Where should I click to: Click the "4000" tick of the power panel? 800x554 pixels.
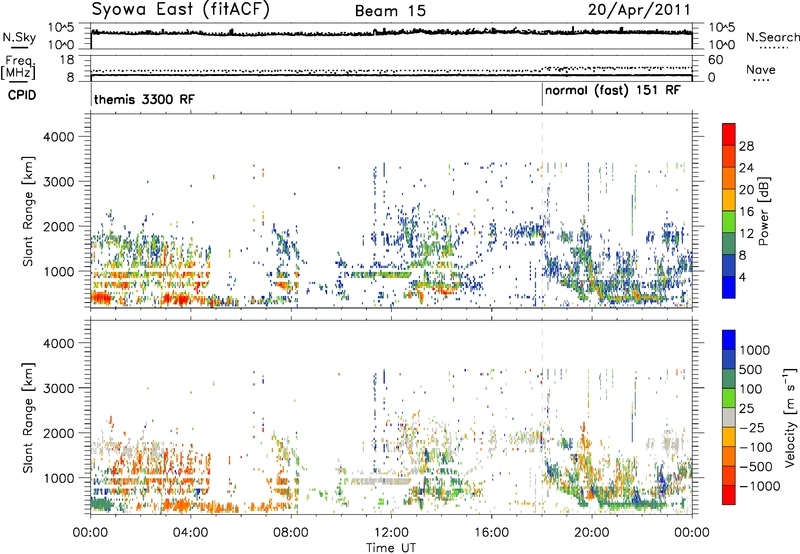coord(58,137)
